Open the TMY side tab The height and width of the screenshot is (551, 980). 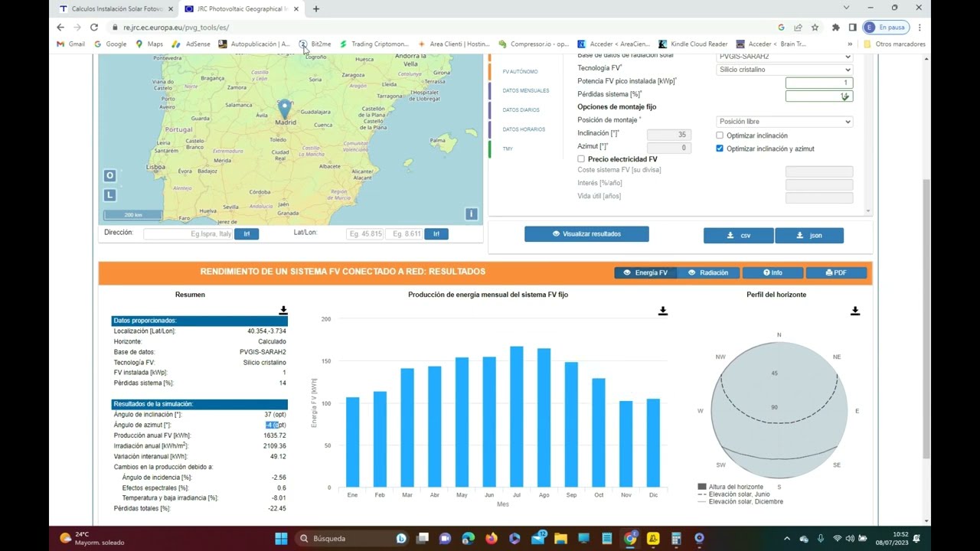508,148
